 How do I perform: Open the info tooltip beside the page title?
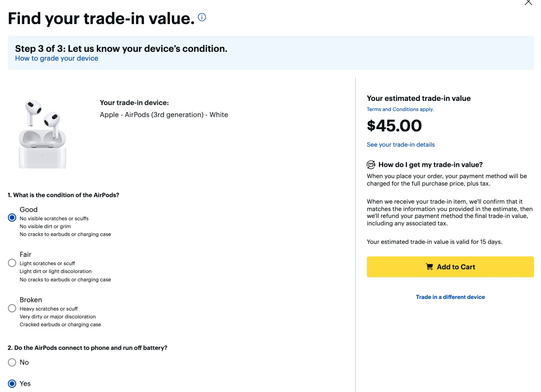(201, 17)
